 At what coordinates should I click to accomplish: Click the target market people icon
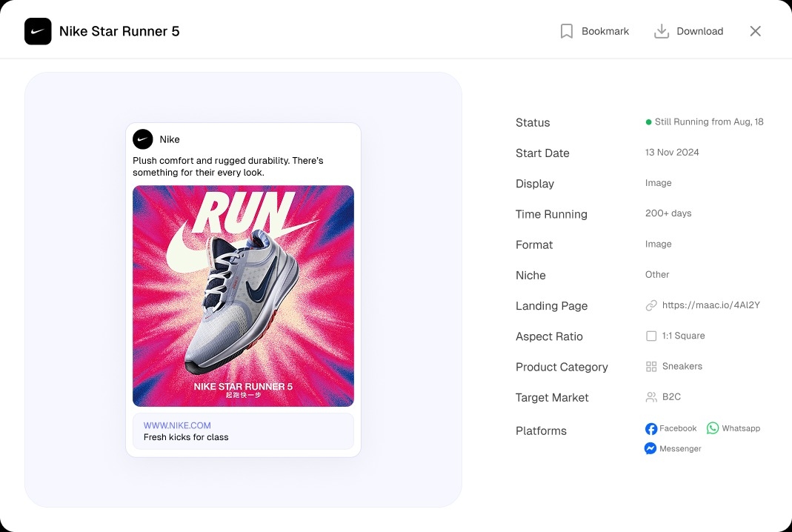coord(651,397)
